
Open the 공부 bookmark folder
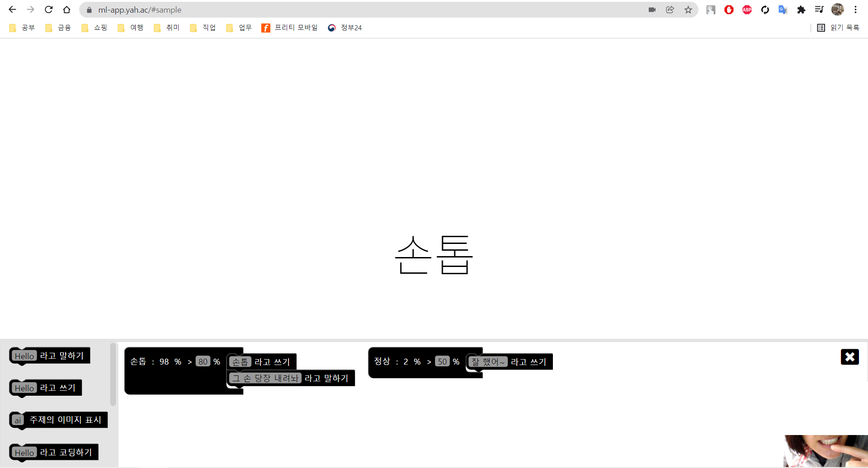pyautogui.click(x=22, y=28)
